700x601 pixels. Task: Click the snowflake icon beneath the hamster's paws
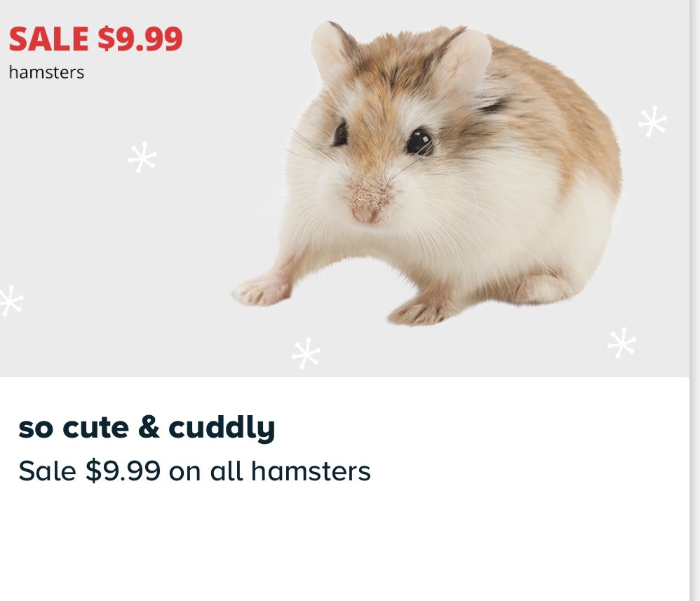pos(306,353)
